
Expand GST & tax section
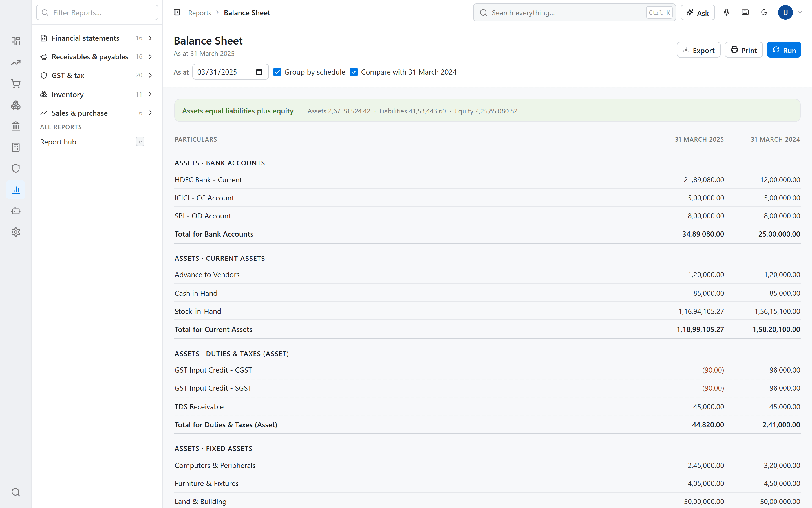(97, 75)
